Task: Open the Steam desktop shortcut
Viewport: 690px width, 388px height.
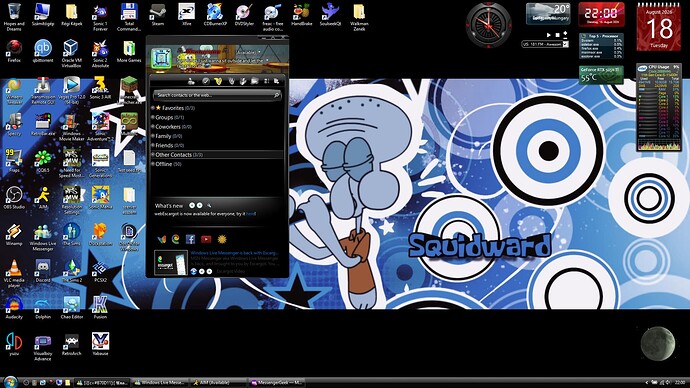Action: click(x=158, y=15)
